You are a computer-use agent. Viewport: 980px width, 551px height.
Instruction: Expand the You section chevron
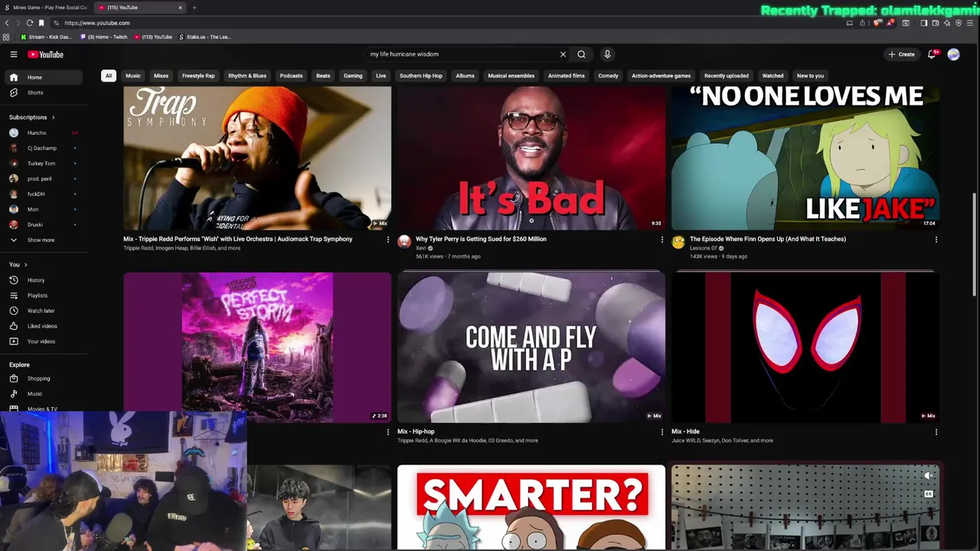click(25, 265)
